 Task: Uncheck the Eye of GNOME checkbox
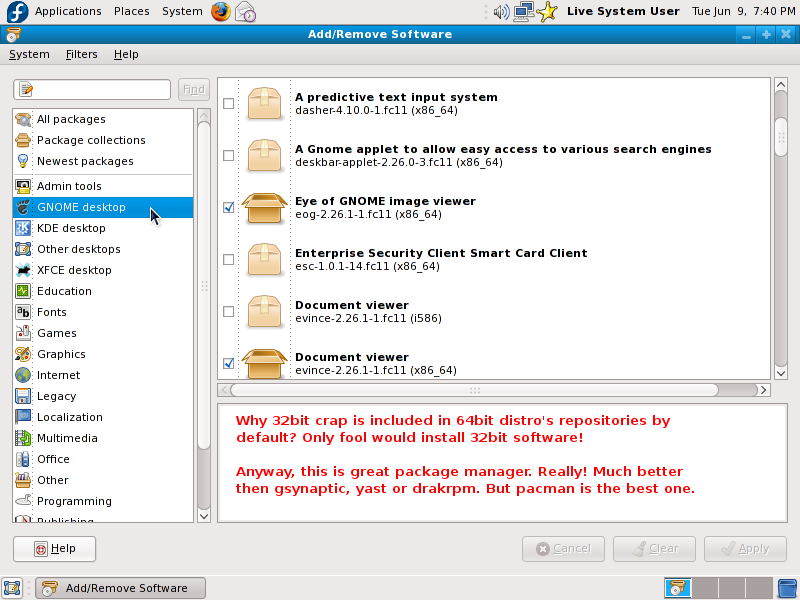pyautogui.click(x=229, y=208)
